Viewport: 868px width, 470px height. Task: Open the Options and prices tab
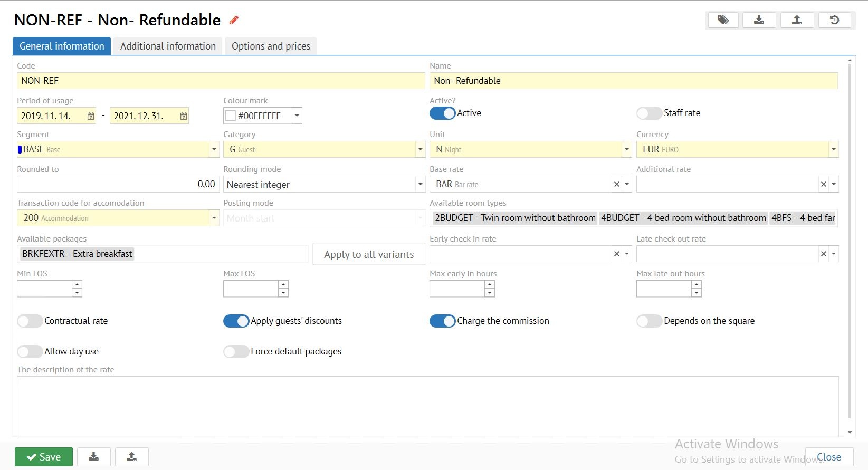[271, 46]
